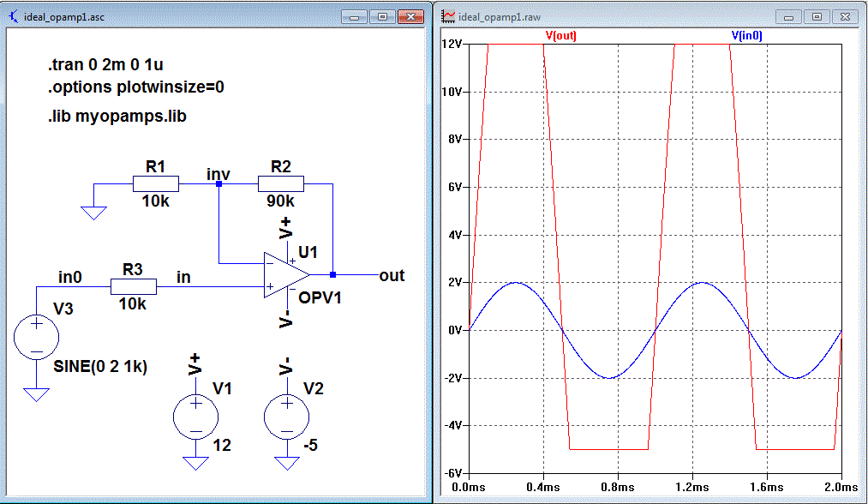The height and width of the screenshot is (504, 868).
Task: Click the .options plotwinsize=0 directive
Action: (135, 87)
